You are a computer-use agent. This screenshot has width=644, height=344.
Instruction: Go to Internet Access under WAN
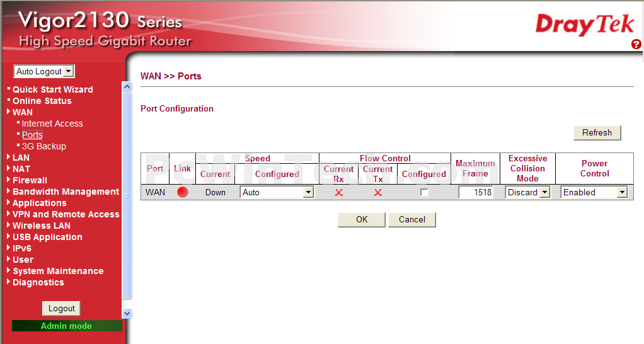click(52, 123)
